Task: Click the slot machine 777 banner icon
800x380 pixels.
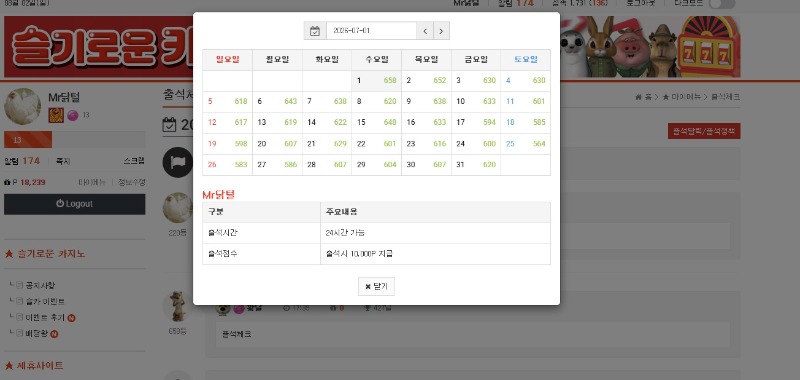Action: pyautogui.click(x=709, y=47)
